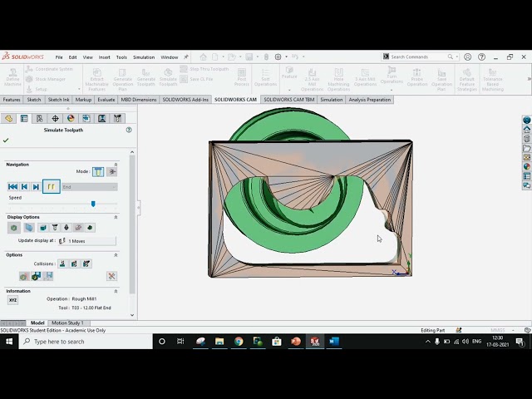Open user login icon in title bar

coord(467,57)
